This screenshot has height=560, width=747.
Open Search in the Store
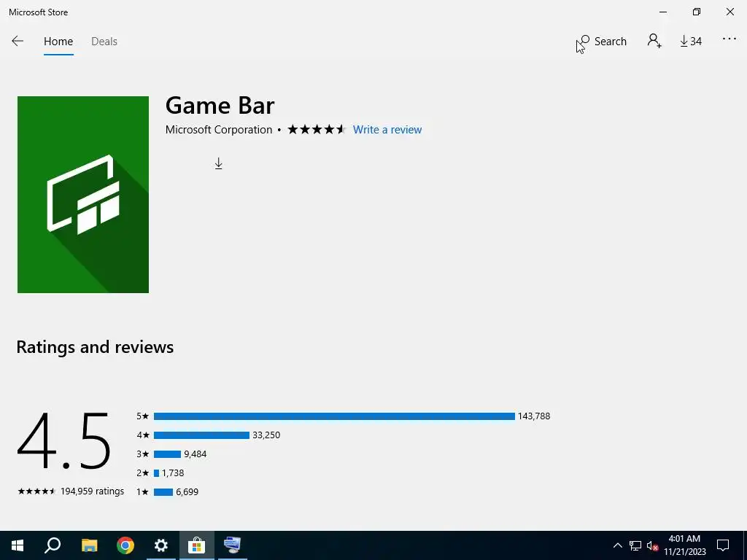click(603, 42)
